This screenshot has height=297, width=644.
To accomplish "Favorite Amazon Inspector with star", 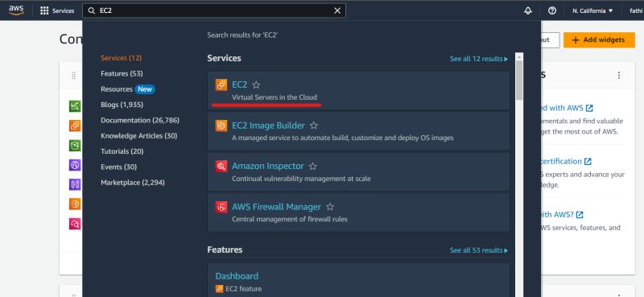I will pyautogui.click(x=313, y=167).
